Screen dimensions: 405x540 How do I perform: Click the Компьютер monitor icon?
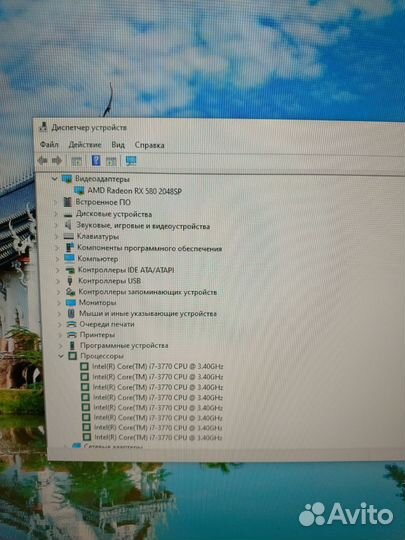70,259
